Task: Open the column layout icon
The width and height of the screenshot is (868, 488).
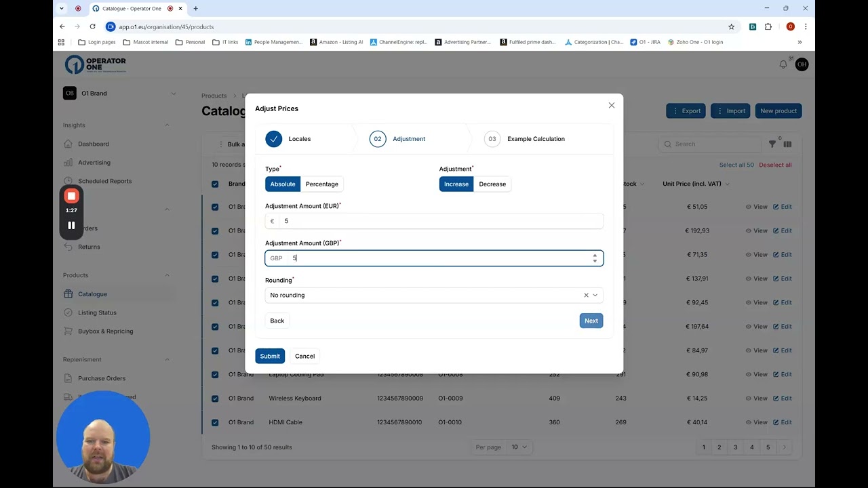Action: click(787, 144)
